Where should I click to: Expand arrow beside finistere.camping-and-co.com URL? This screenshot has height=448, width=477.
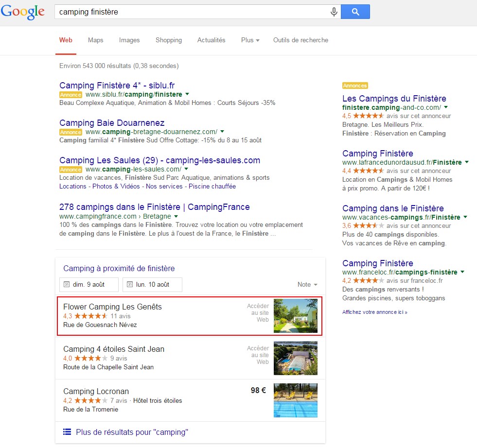pos(446,107)
